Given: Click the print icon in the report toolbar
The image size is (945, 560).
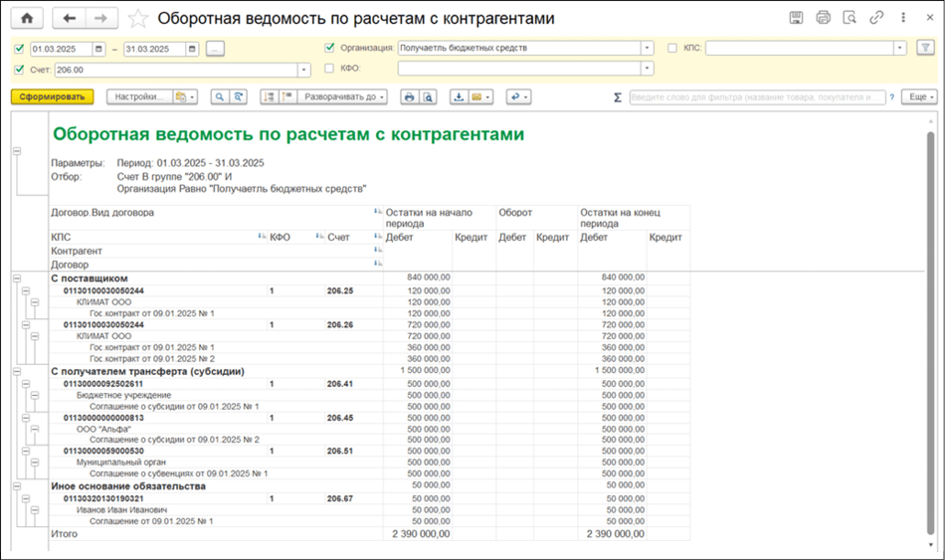Looking at the screenshot, I should click(409, 96).
